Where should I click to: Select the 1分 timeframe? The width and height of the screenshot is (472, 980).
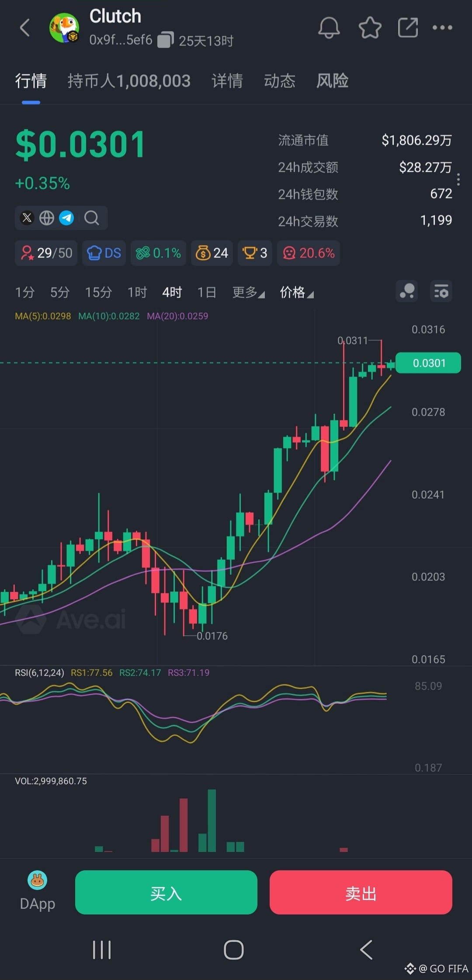click(25, 292)
